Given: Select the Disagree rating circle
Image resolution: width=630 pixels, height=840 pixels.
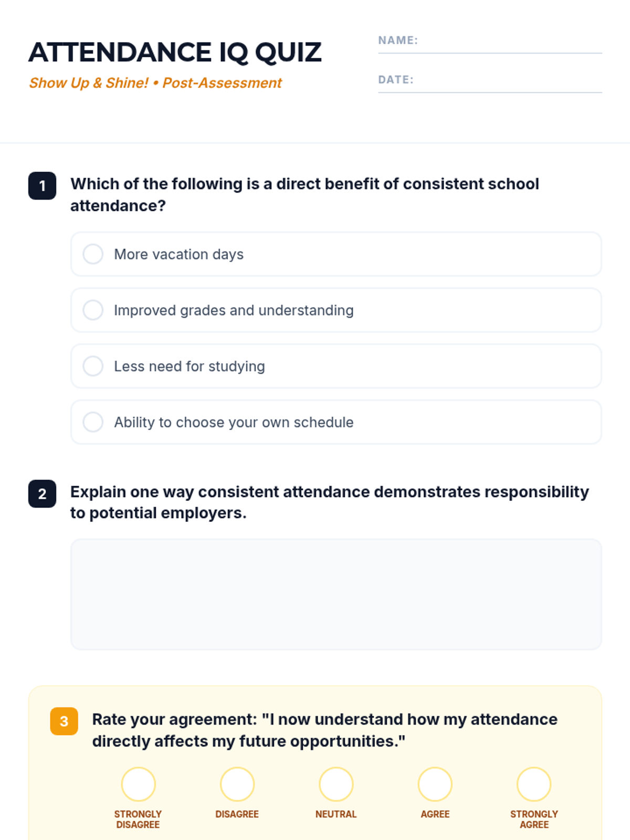Looking at the screenshot, I should [x=237, y=784].
